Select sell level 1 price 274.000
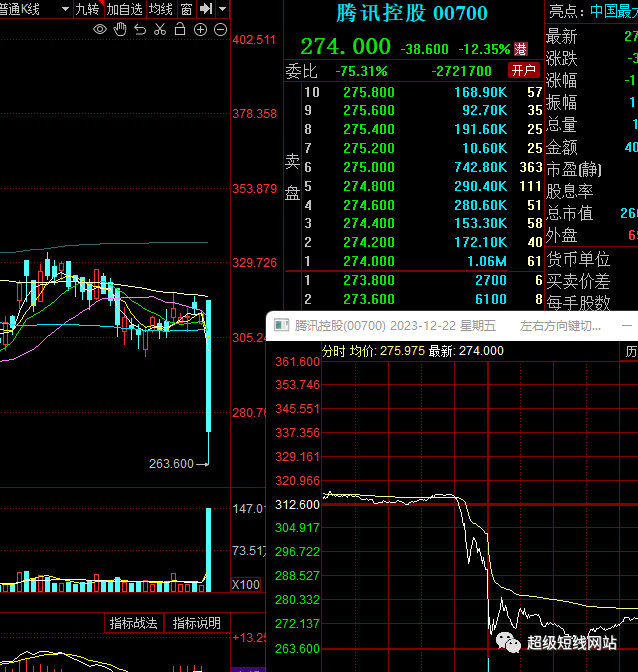The height and width of the screenshot is (672, 638). [x=369, y=261]
